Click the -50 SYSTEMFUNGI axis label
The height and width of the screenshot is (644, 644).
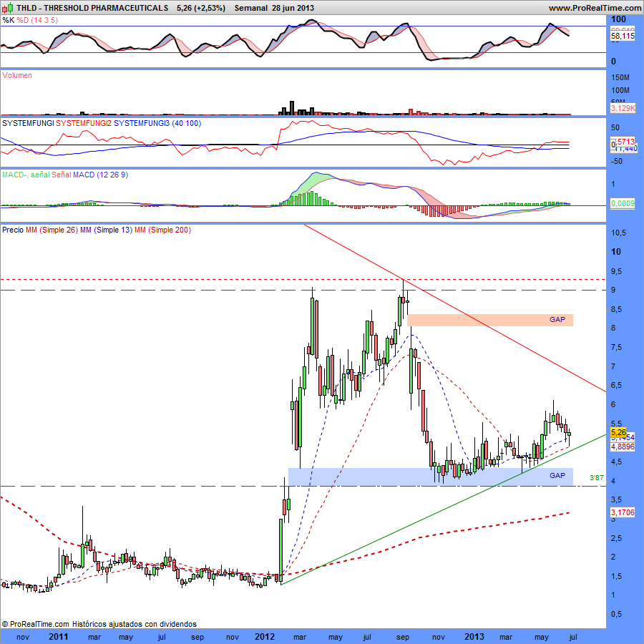point(618,161)
